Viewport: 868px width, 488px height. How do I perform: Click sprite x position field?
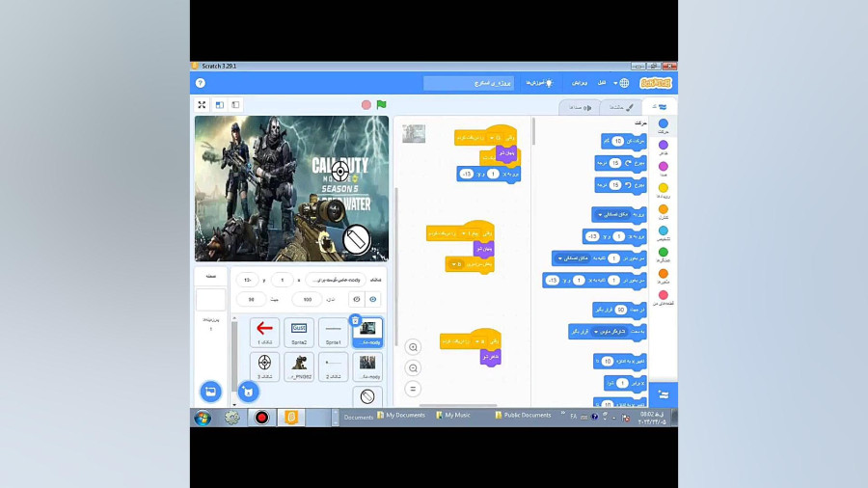(x=283, y=280)
